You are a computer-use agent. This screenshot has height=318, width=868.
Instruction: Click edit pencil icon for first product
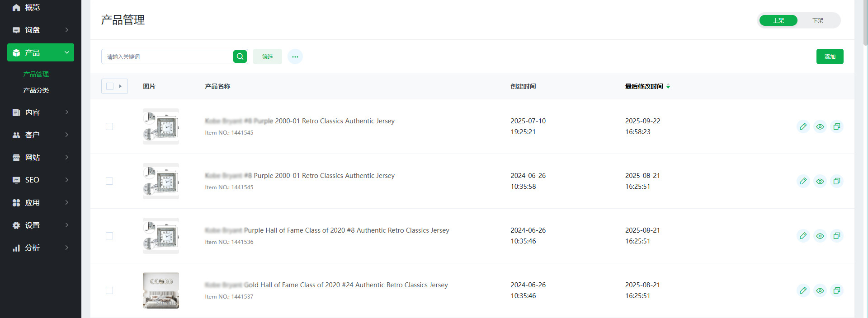pyautogui.click(x=803, y=126)
